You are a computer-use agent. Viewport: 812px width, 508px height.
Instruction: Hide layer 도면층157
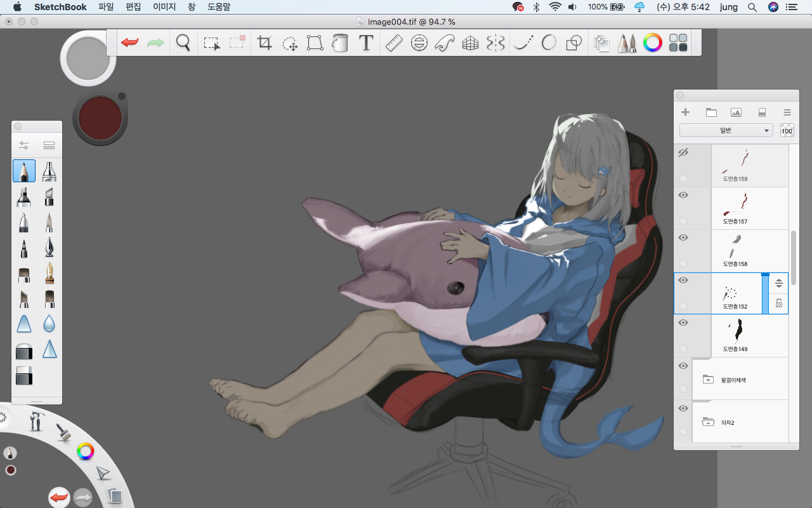tap(683, 195)
